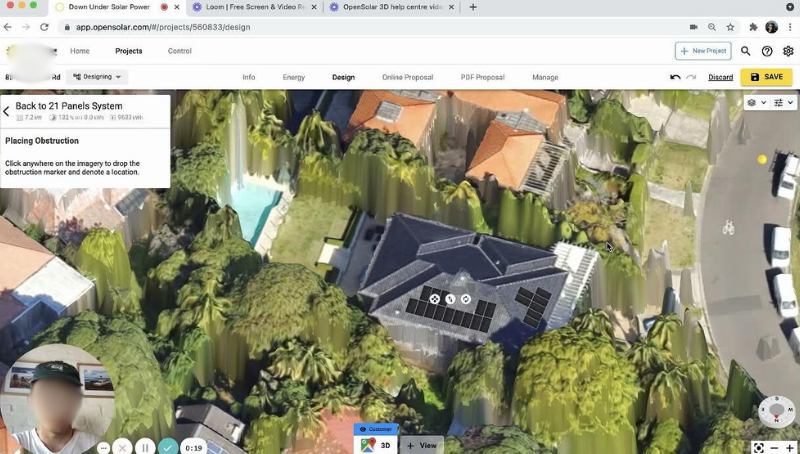This screenshot has height=454, width=800.
Task: Click the Discard link
Action: coord(720,77)
